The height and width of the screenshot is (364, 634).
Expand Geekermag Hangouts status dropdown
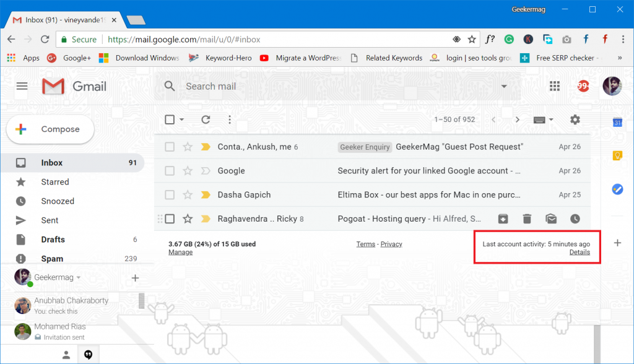pyautogui.click(x=79, y=278)
